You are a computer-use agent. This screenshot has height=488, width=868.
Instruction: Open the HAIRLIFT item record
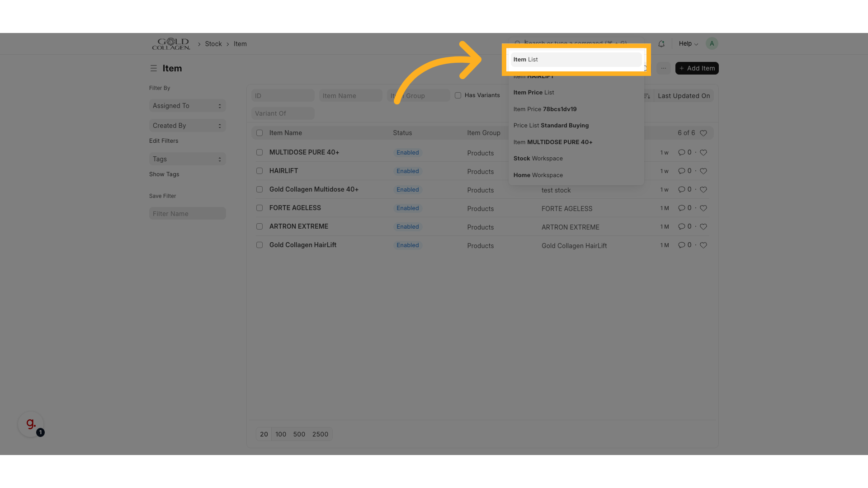click(283, 171)
